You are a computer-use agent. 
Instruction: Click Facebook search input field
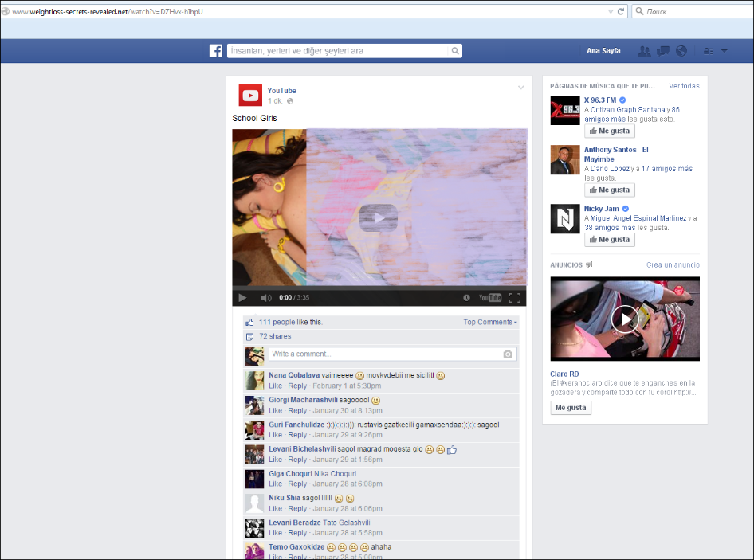(x=339, y=51)
